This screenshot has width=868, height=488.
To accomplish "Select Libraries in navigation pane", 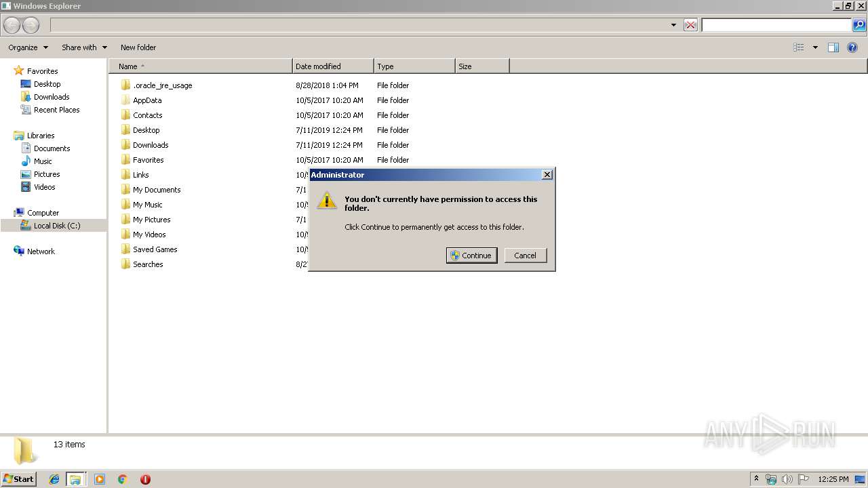I will 41,136.
